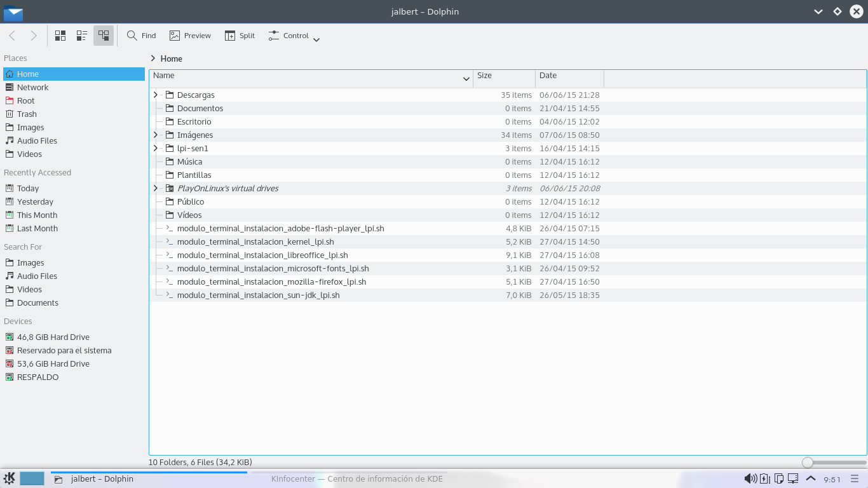Select the RESPALDO device
868x488 pixels.
[x=37, y=377]
